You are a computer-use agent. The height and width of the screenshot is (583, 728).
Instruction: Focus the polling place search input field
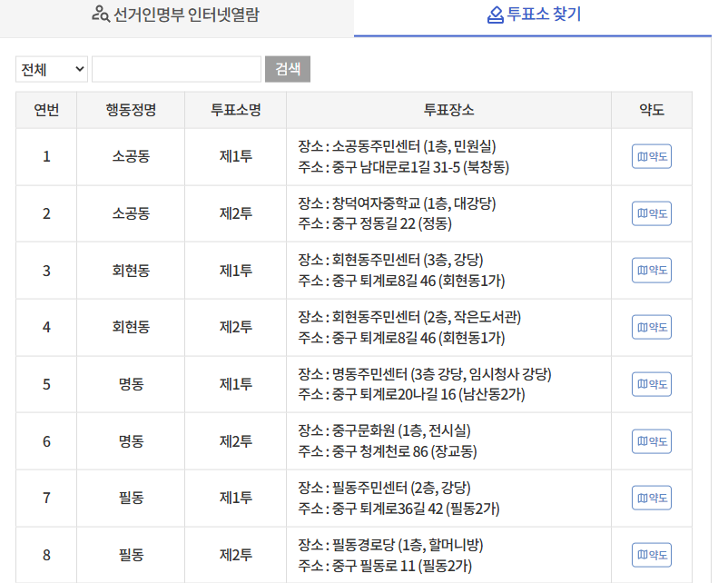[176, 69]
